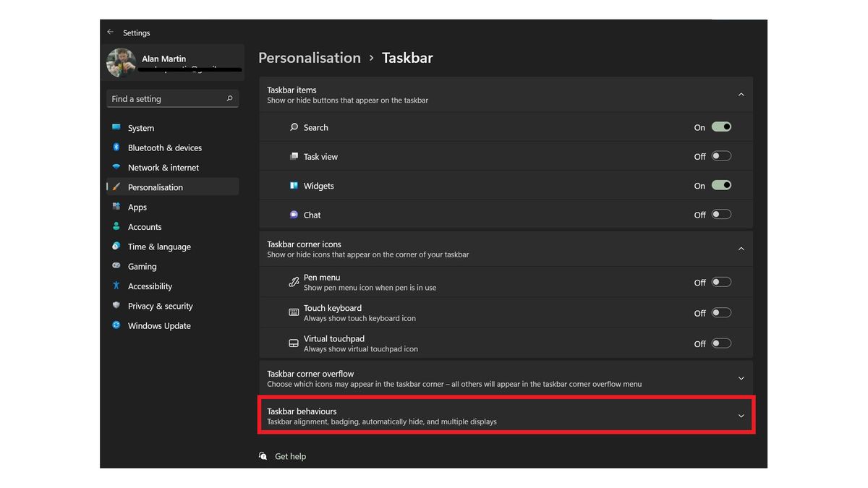868x488 pixels.
Task: Click the Get help link
Action: [x=289, y=456]
